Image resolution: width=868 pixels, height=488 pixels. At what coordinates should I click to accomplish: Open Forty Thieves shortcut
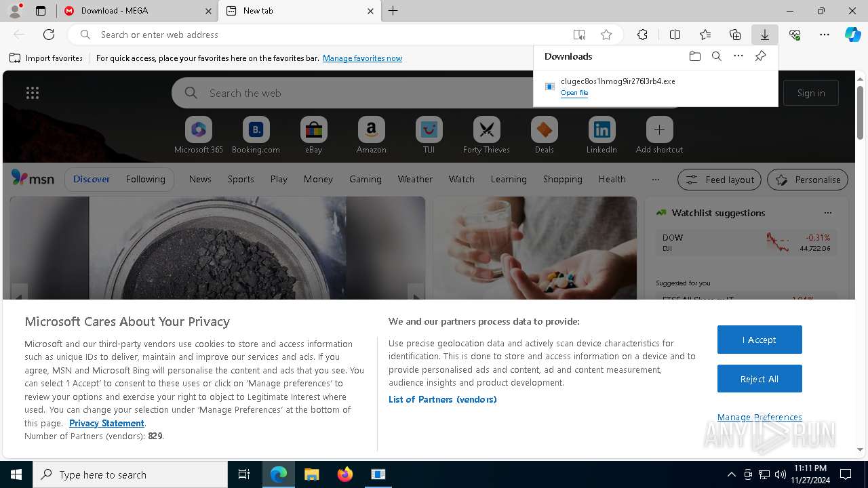pyautogui.click(x=486, y=136)
